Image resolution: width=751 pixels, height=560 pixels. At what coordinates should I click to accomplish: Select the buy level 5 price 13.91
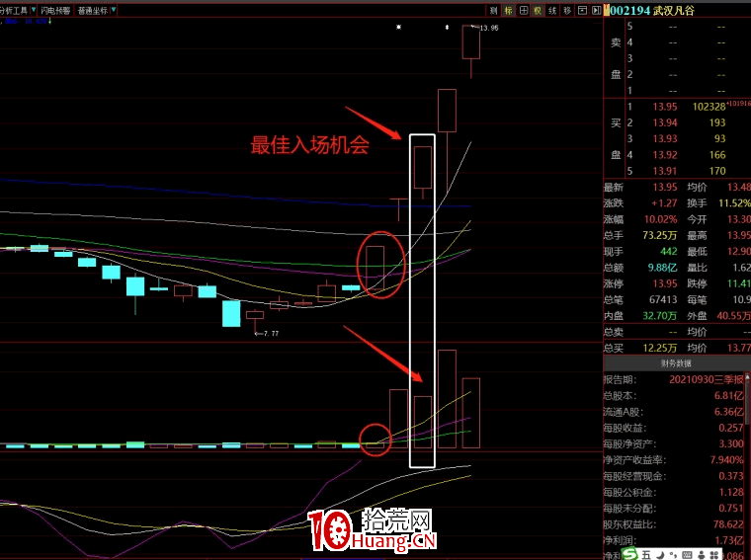(x=665, y=171)
